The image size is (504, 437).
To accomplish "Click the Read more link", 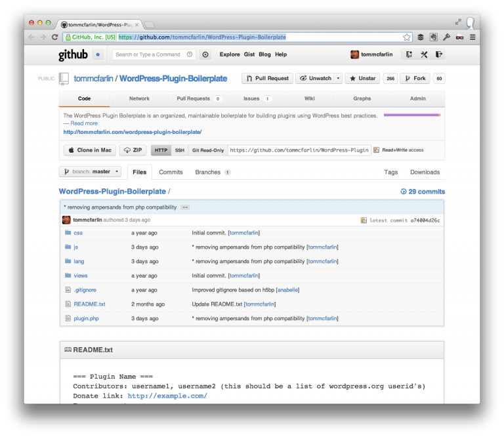I will (x=84, y=123).
